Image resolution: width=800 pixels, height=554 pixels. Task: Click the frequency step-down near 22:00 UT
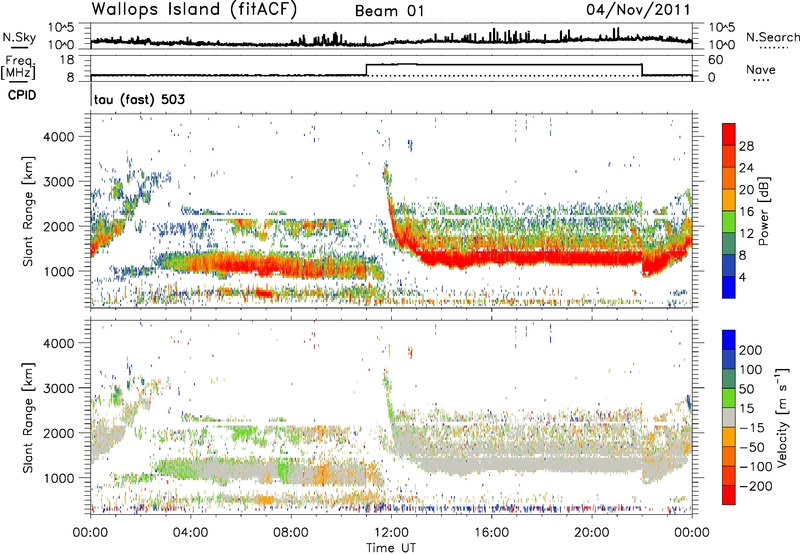click(x=642, y=70)
